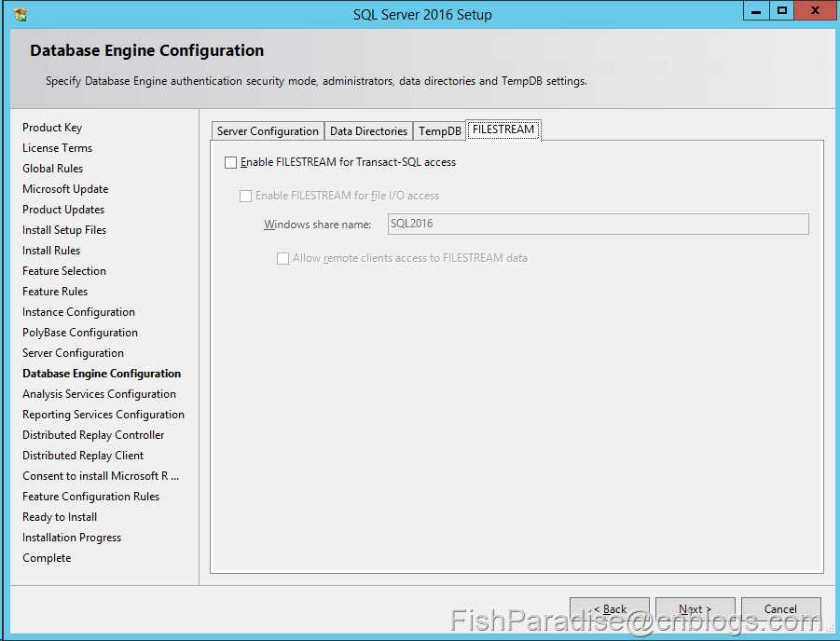Select License Terms step
840x641 pixels.
point(57,148)
